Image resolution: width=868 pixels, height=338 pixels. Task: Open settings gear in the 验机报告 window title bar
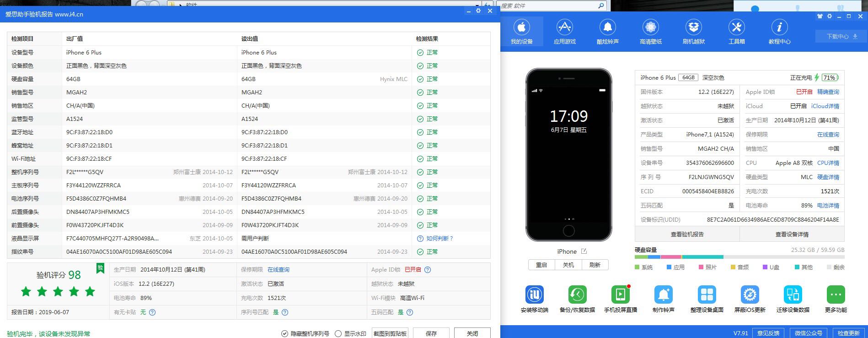[478, 11]
